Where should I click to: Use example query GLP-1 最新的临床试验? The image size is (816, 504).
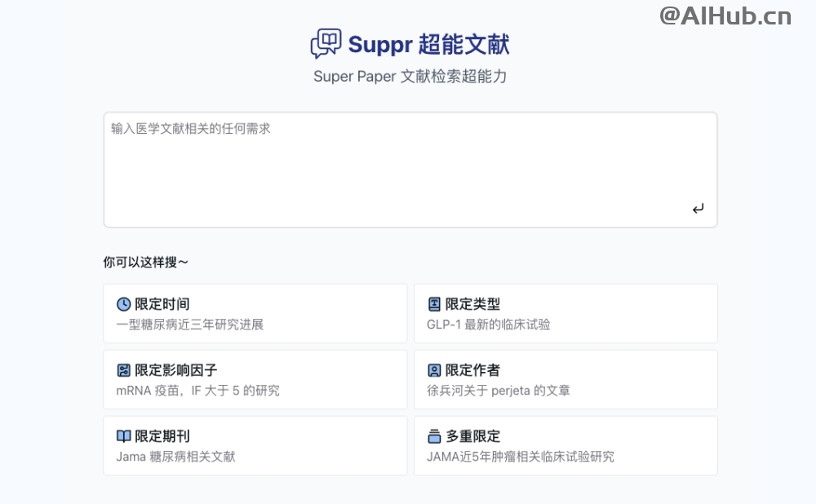coord(489,325)
